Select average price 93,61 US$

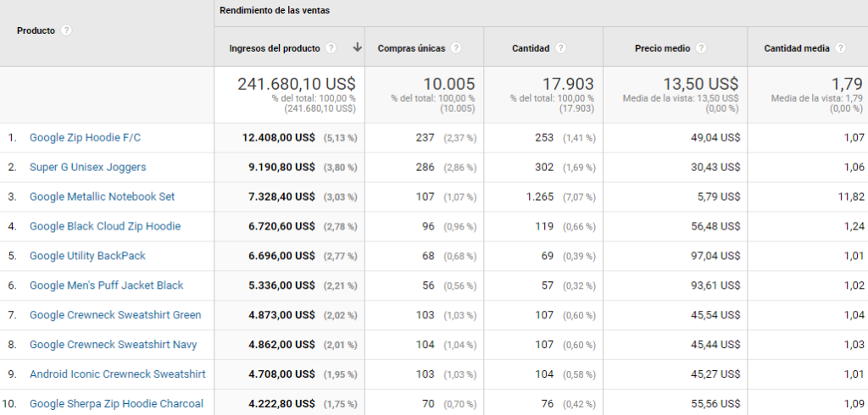(x=715, y=285)
